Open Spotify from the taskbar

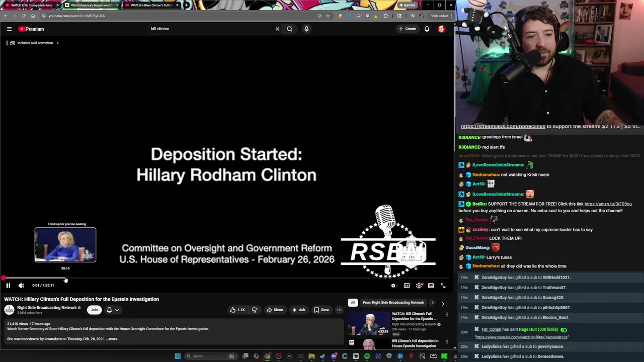click(367, 356)
